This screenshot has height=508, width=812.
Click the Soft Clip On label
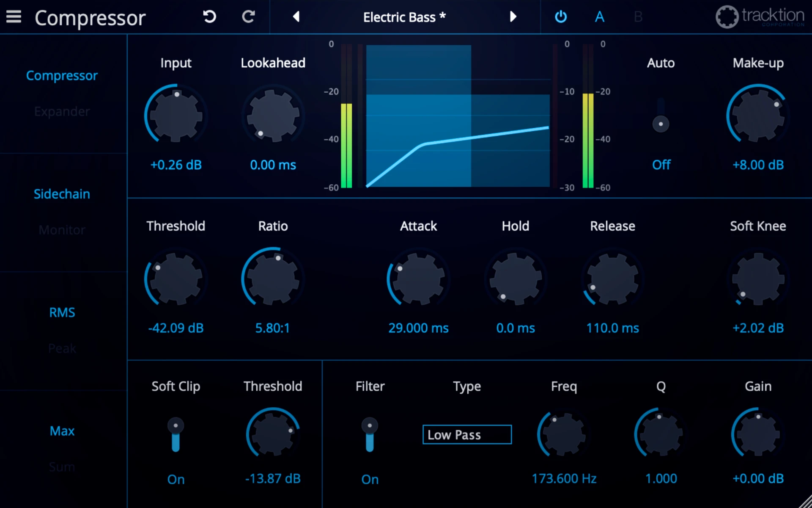176,479
